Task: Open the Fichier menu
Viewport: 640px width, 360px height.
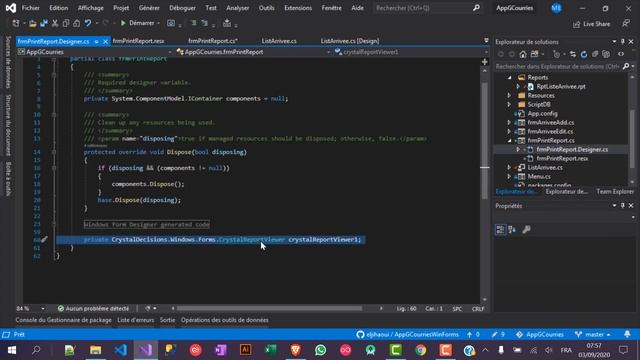Action: point(31,8)
